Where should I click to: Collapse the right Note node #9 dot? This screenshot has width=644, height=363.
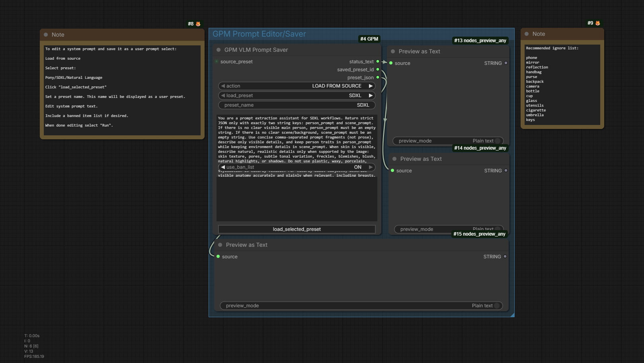(527, 34)
